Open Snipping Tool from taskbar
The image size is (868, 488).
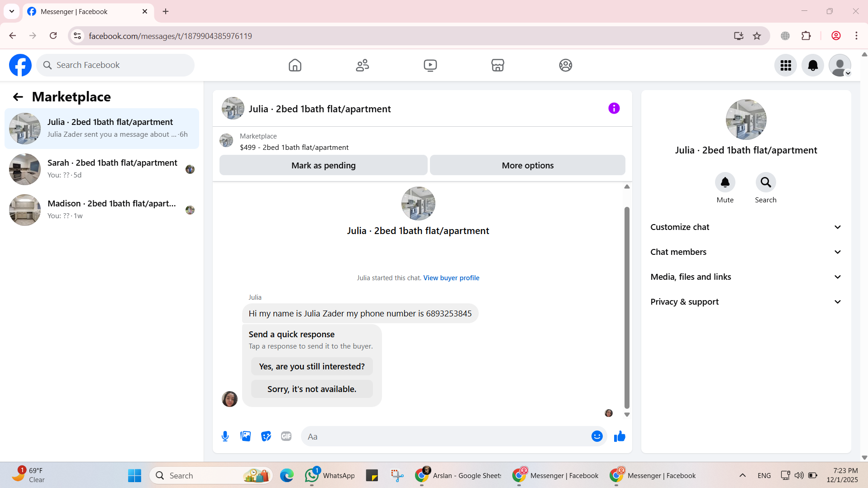pos(397,475)
